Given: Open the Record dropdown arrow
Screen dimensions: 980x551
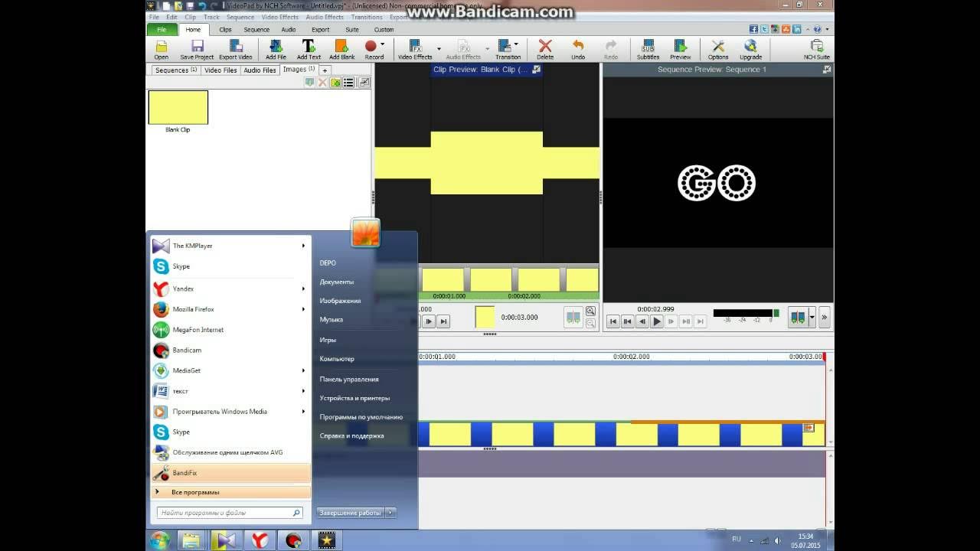Looking at the screenshot, I should tap(382, 45).
